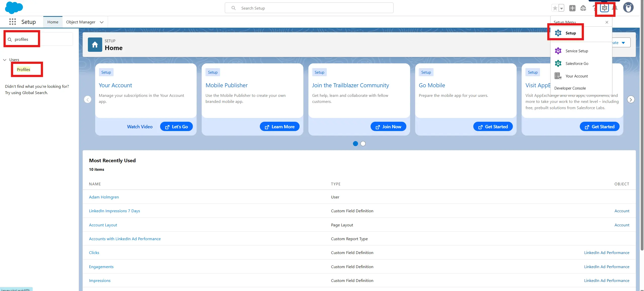The width and height of the screenshot is (644, 291).
Task: Click the Join Now button
Action: coord(388,127)
